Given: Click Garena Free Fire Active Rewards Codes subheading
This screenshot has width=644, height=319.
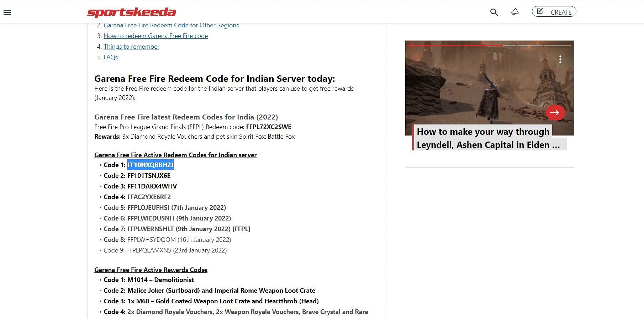Looking at the screenshot, I should point(151,270).
